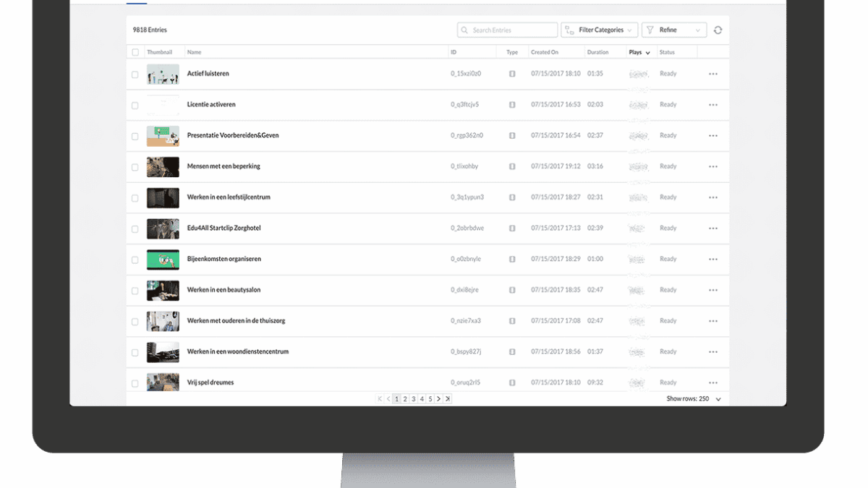The image size is (868, 488).
Task: Jump to the last page of entries
Action: [x=448, y=399]
